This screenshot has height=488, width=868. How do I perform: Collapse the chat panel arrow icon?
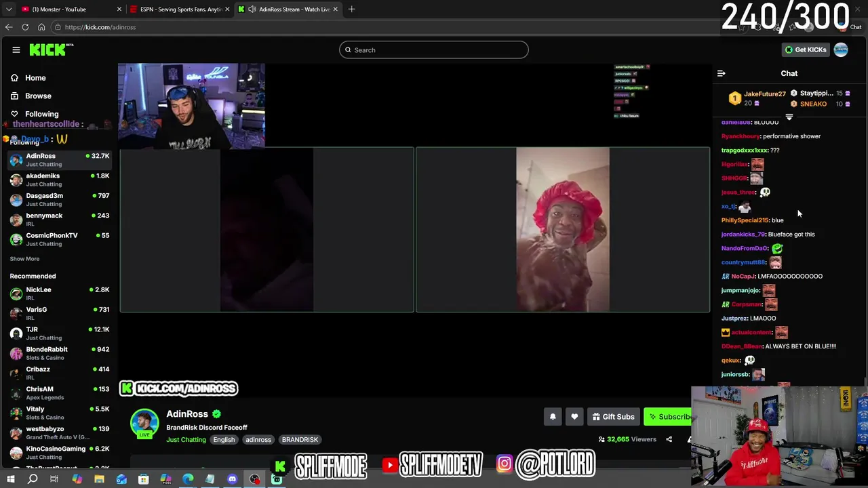tap(722, 73)
